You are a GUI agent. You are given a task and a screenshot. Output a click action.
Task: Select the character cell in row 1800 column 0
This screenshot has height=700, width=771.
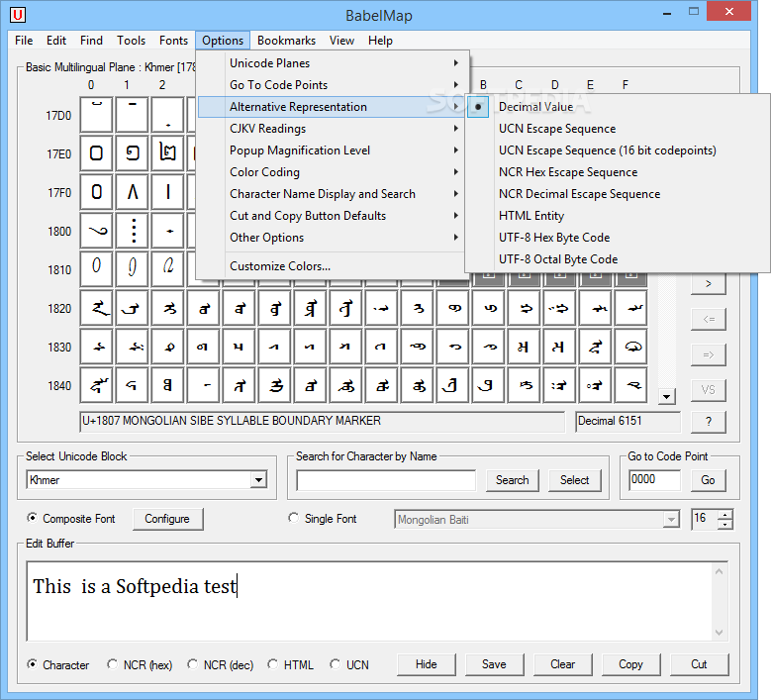click(x=96, y=231)
